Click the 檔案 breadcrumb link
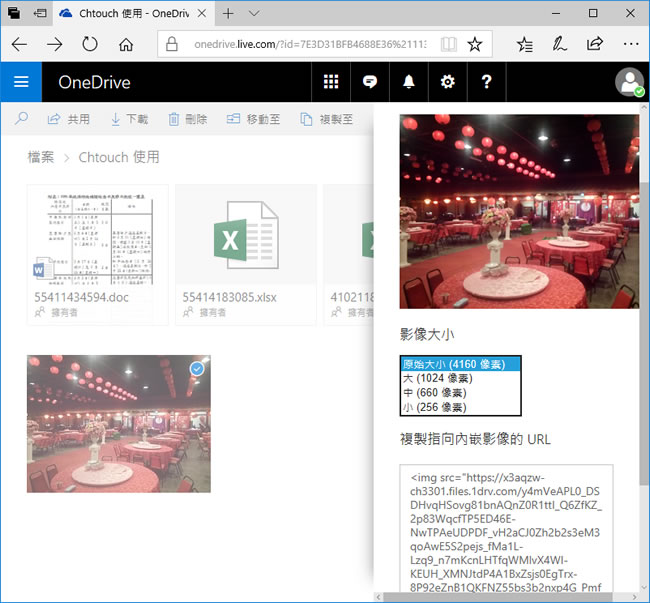The height and width of the screenshot is (603, 650). [x=41, y=157]
